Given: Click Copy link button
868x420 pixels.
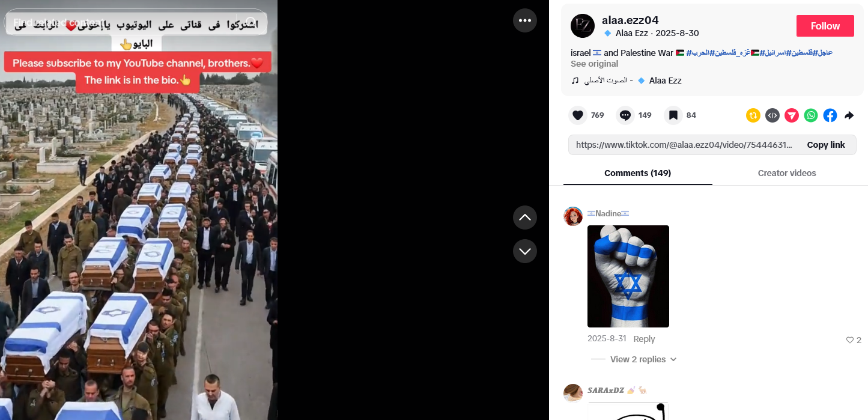Looking at the screenshot, I should [826, 145].
